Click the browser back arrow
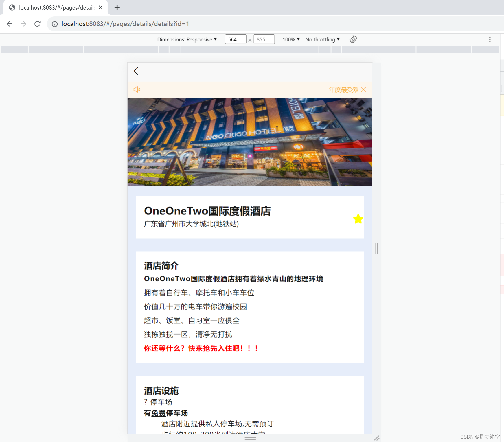504x442 pixels. point(10,24)
